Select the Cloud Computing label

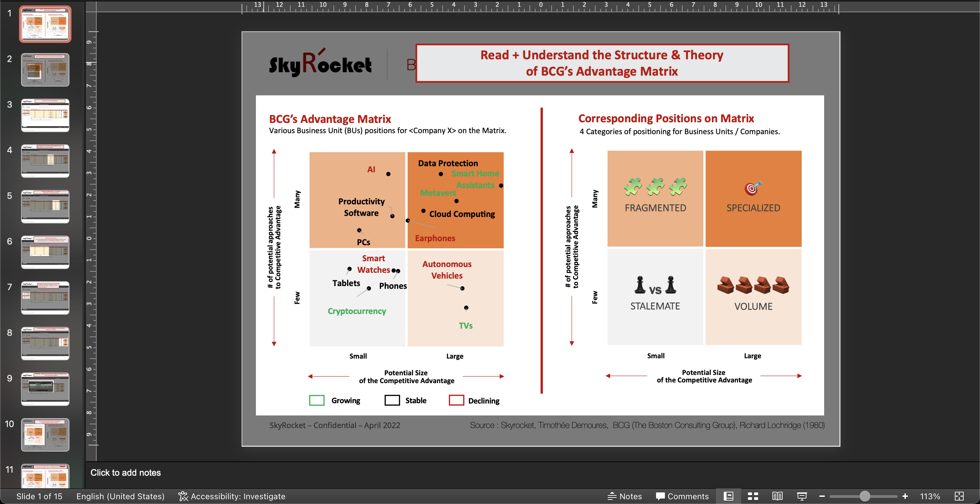point(462,214)
